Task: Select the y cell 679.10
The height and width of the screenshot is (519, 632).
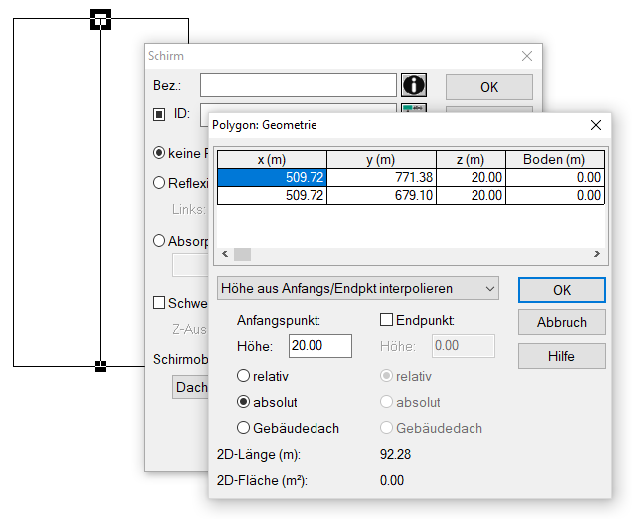Action: click(x=381, y=195)
